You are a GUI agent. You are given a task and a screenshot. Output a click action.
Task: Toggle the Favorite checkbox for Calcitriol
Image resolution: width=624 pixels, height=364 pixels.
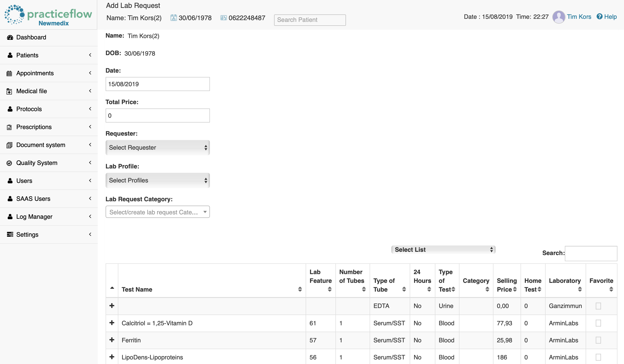click(598, 323)
